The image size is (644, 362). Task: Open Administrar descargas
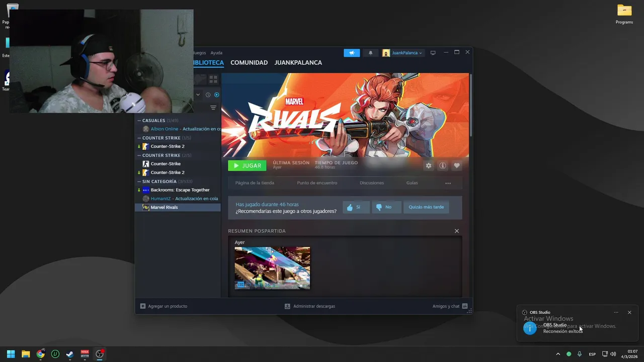point(310,306)
